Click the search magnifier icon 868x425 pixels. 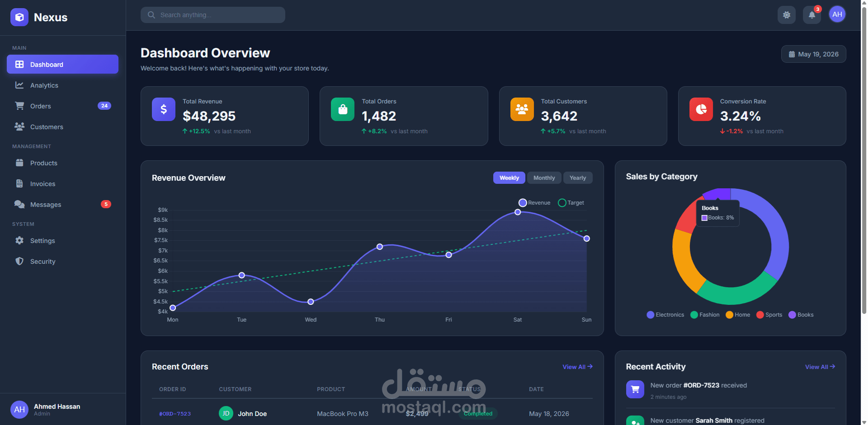(x=151, y=15)
